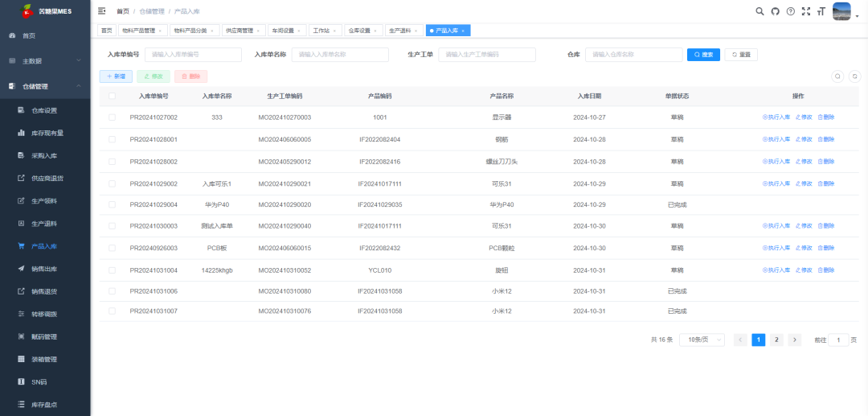Click the round hide-search icon above table
Screen dimensions: 868x416
point(837,76)
